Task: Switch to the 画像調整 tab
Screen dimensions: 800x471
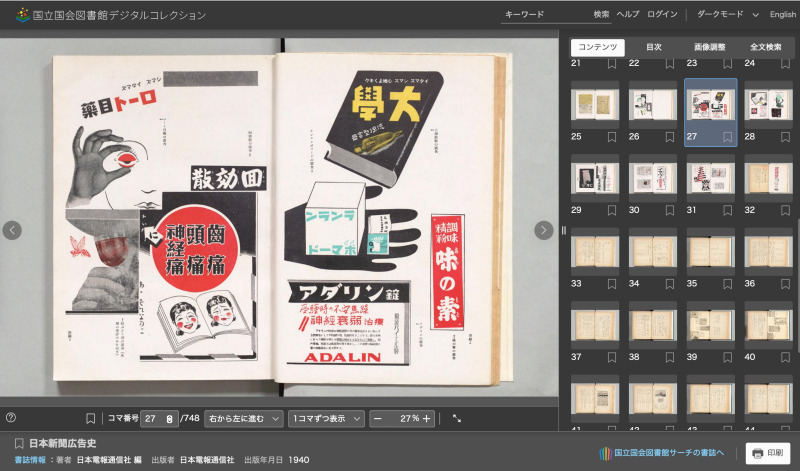Action: click(710, 47)
